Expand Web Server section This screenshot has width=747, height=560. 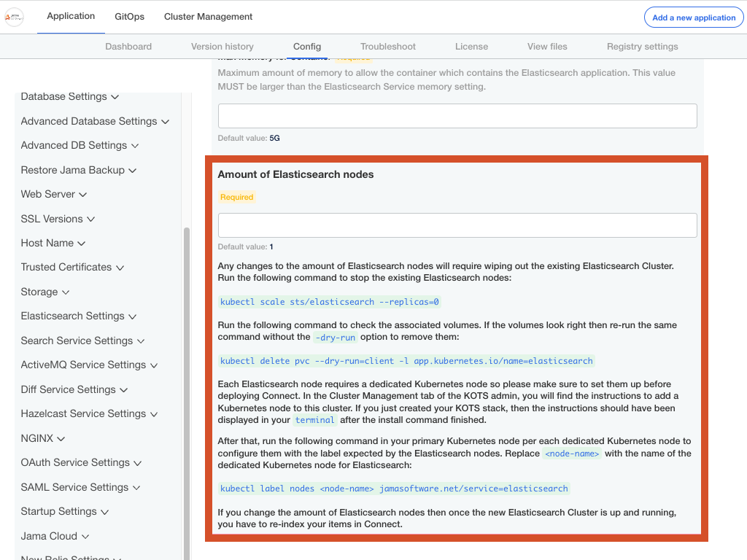tap(54, 194)
